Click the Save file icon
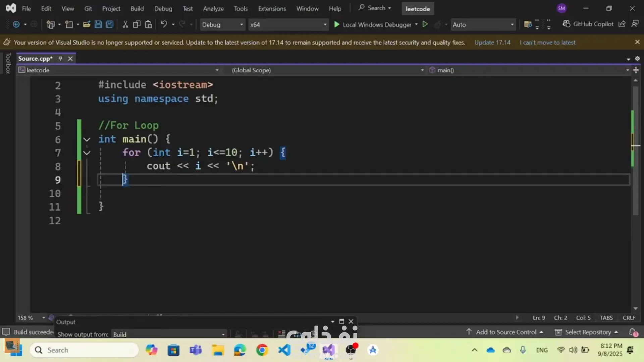 98,24
